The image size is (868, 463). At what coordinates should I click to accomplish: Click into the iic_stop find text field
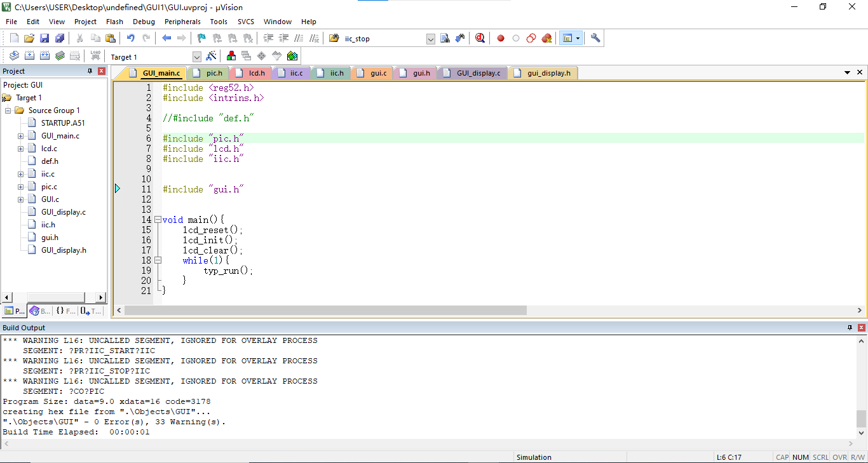(x=383, y=39)
